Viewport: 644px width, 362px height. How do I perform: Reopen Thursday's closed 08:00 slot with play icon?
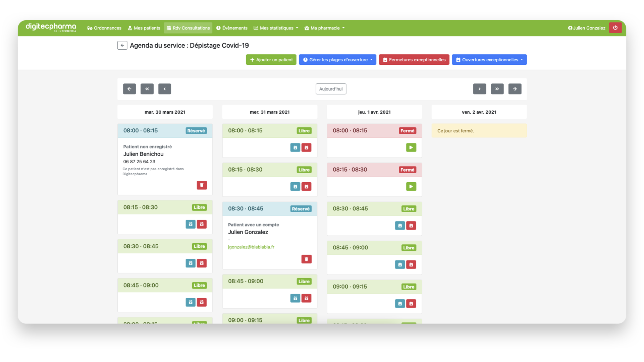[411, 147]
